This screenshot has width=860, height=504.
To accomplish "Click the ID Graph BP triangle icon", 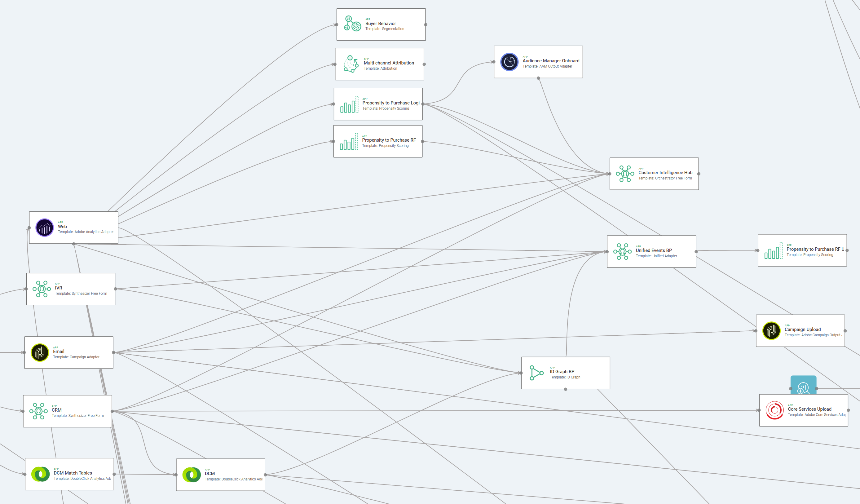I will click(x=536, y=373).
